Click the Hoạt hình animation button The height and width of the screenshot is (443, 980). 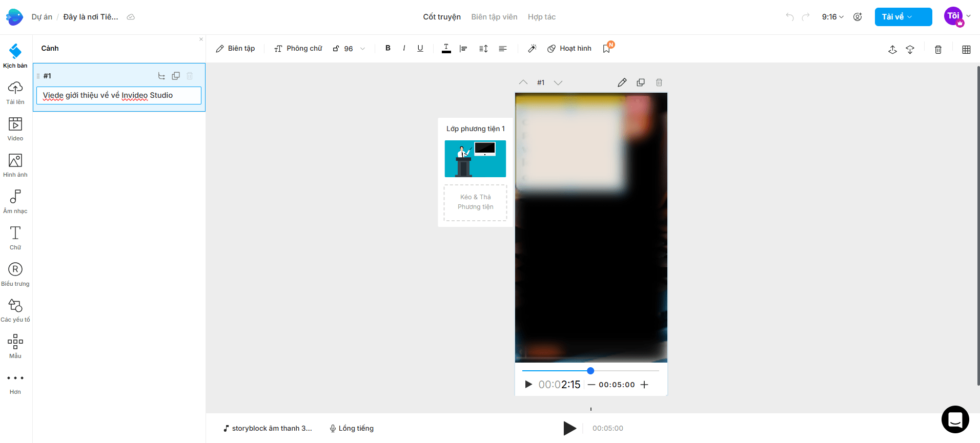[x=569, y=49]
